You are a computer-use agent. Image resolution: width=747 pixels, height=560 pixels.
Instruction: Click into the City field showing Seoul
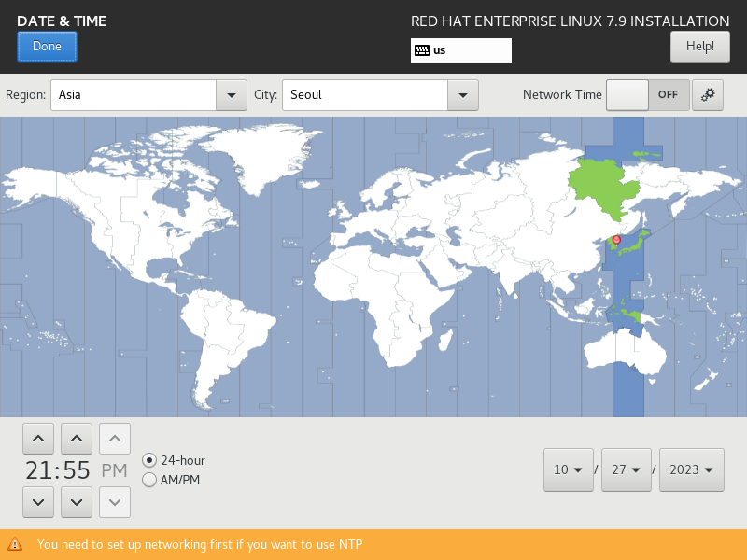pyautogui.click(x=365, y=95)
